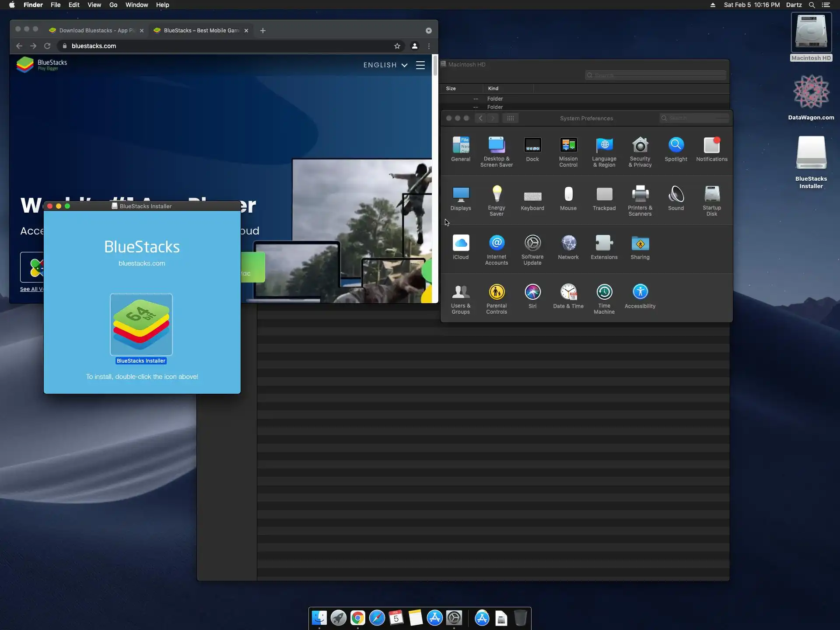Screen dimensions: 840x630
Task: Open Chrome tab search dropdown arrow
Action: pos(428,31)
